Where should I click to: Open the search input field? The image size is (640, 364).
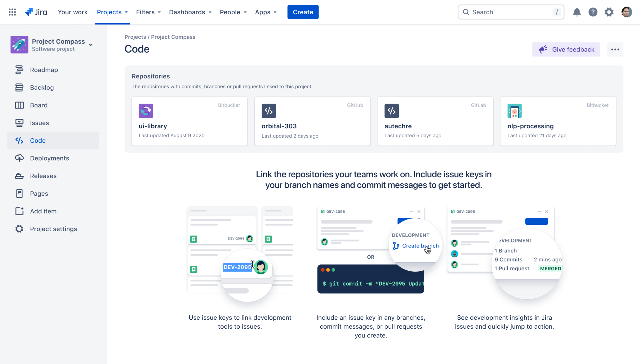511,12
